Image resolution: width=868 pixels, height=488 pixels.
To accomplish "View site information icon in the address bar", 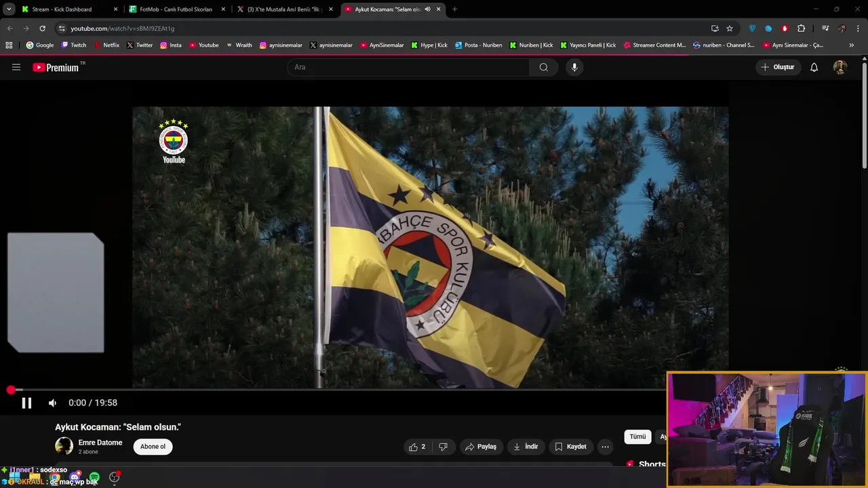I will pyautogui.click(x=62, y=28).
